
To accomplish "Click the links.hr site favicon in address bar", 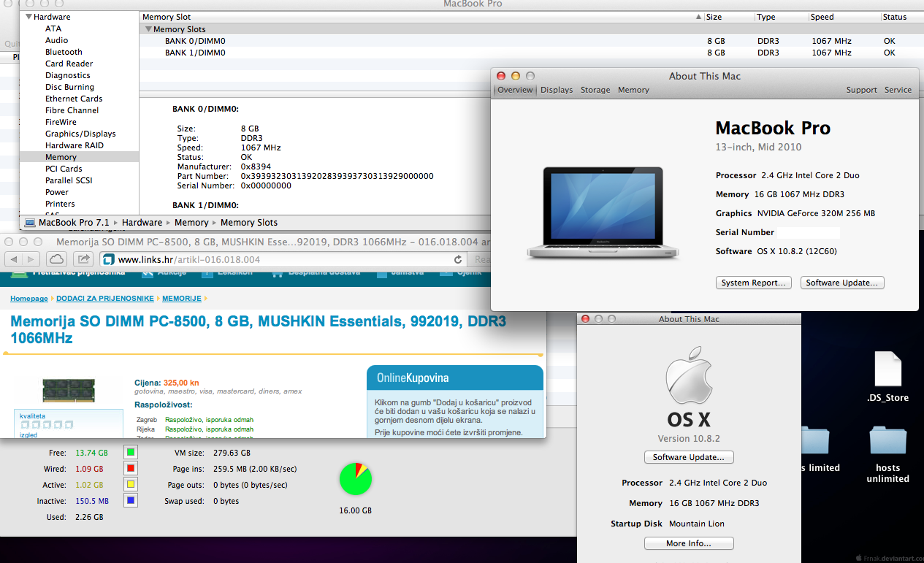I will pyautogui.click(x=108, y=259).
